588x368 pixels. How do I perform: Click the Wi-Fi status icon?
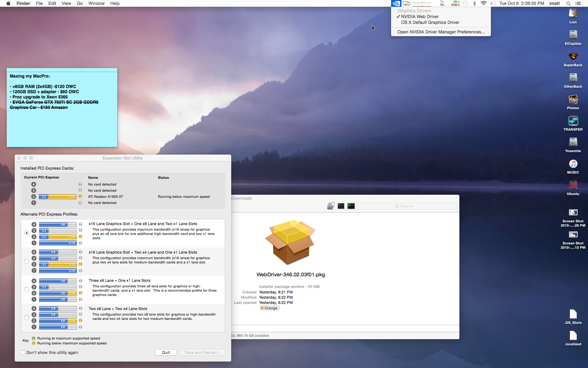pyautogui.click(x=484, y=3)
